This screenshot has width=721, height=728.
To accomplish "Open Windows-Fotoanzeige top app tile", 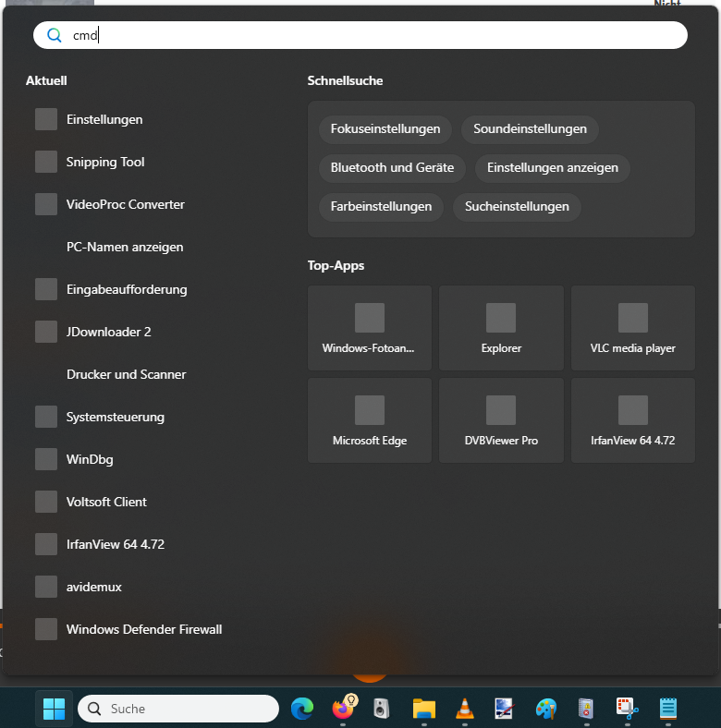I will pyautogui.click(x=370, y=328).
